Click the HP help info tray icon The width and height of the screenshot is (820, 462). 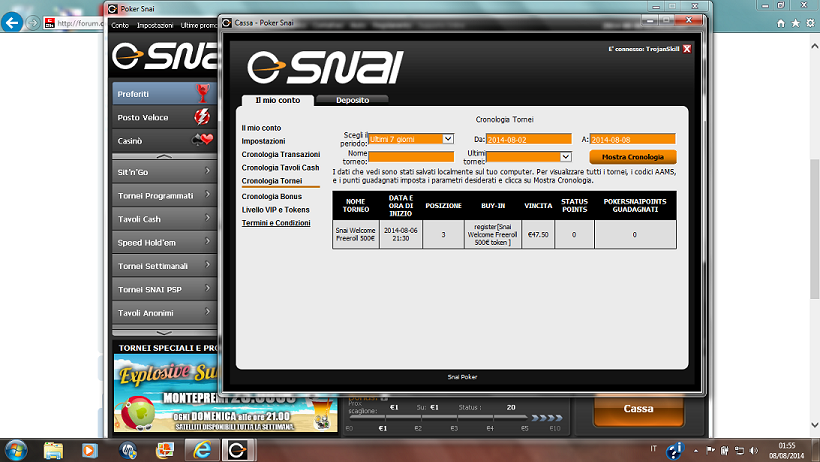point(675,450)
